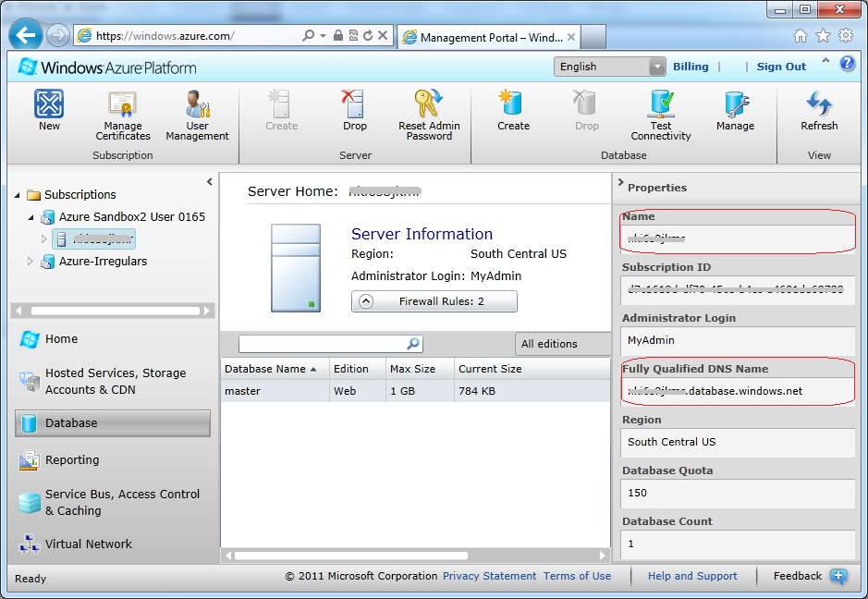868x599 pixels.
Task: Open Manage Certificates
Action: [x=122, y=116]
